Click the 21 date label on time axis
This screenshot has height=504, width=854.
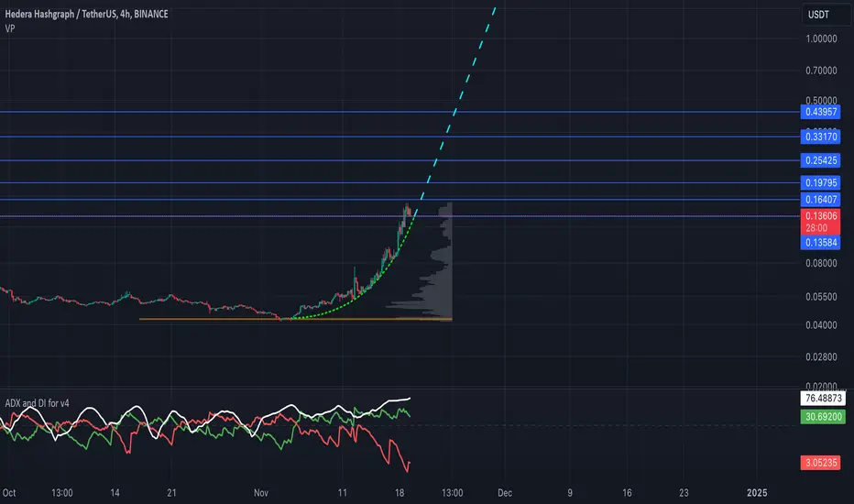171,493
